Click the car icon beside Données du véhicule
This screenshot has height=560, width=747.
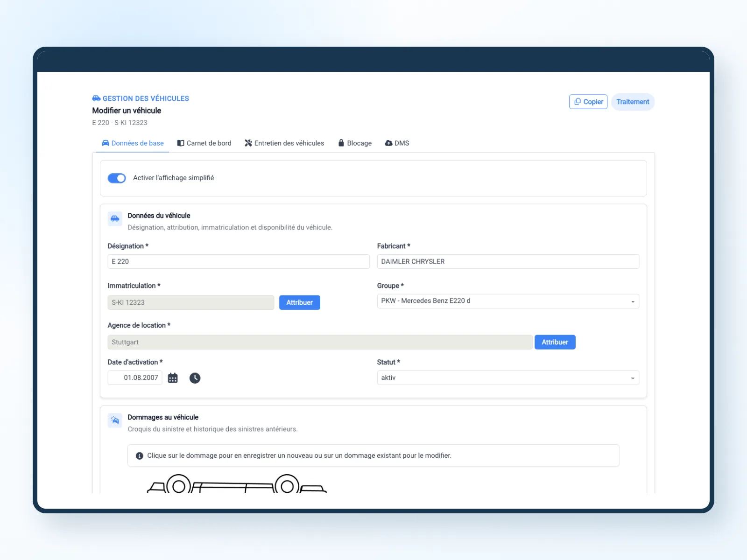115,218
